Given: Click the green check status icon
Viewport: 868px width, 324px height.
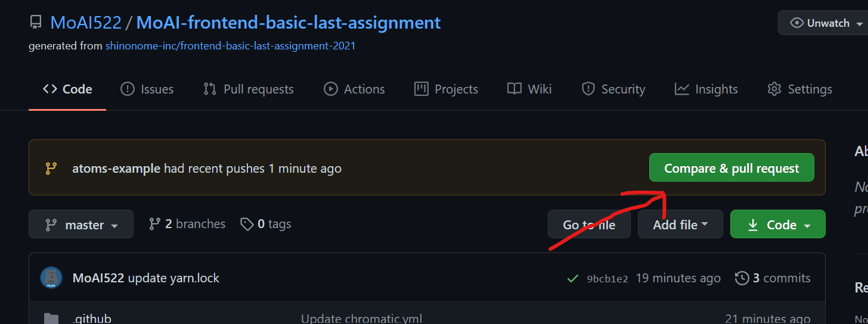Looking at the screenshot, I should (x=572, y=278).
